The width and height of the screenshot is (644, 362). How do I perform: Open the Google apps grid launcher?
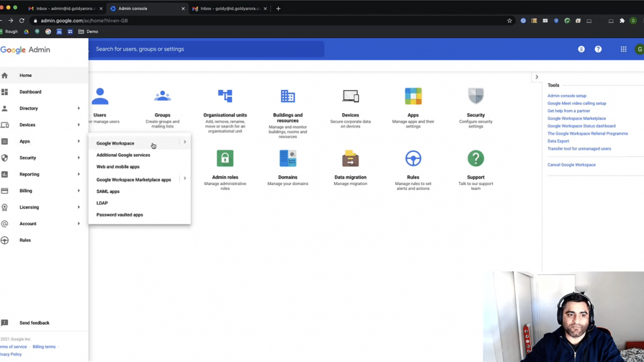point(623,49)
